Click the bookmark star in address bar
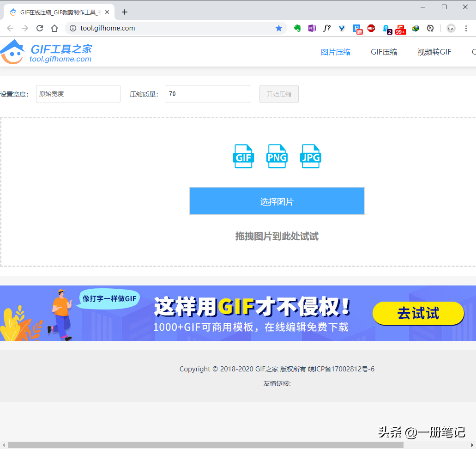 coord(279,28)
